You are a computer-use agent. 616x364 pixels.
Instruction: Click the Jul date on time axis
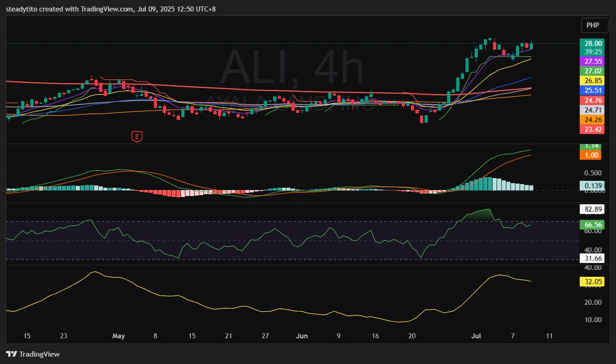(477, 336)
